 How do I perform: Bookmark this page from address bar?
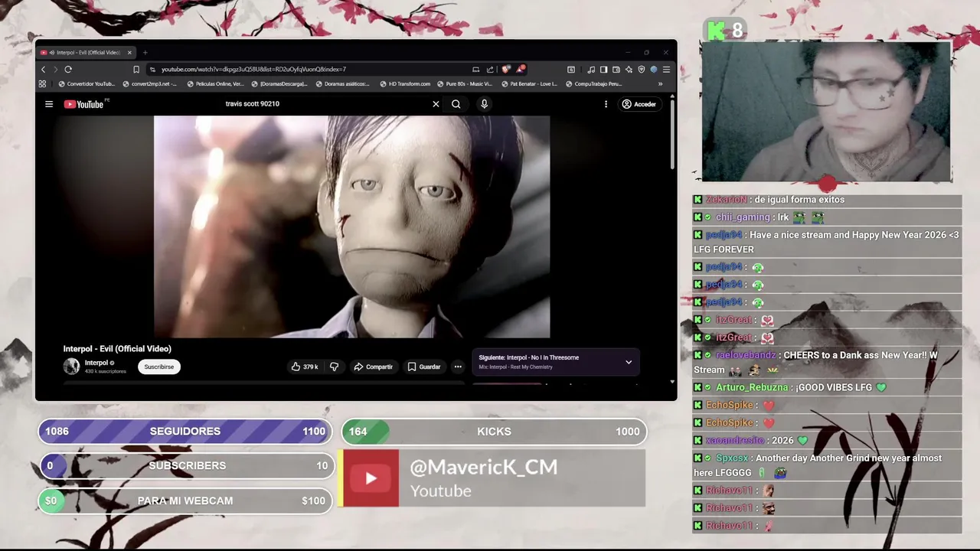(136, 69)
